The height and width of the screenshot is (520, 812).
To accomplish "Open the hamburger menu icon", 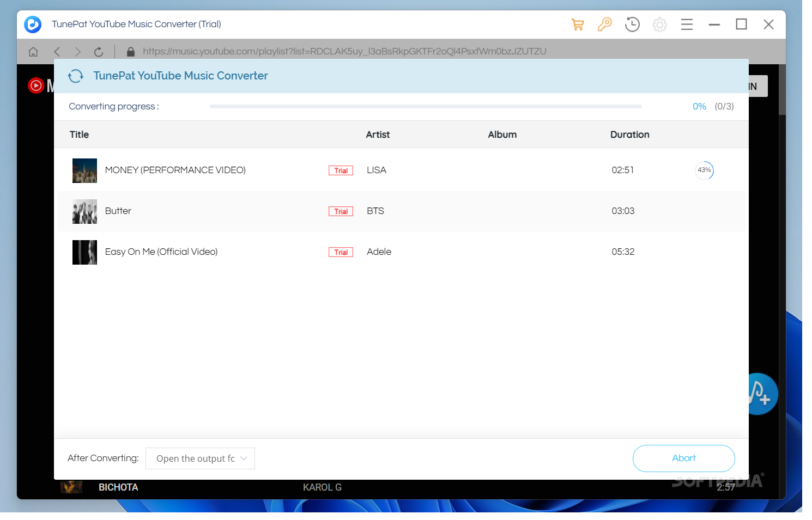I will [687, 25].
